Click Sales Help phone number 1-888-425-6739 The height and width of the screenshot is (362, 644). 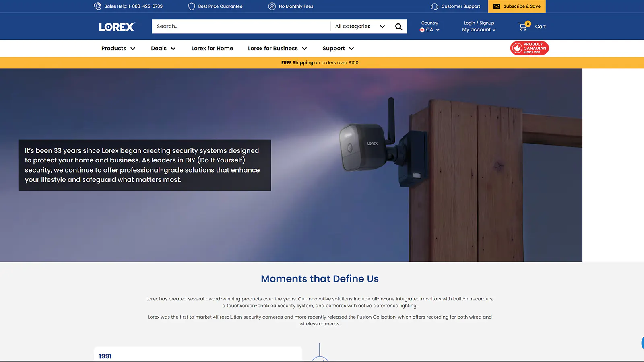146,6
